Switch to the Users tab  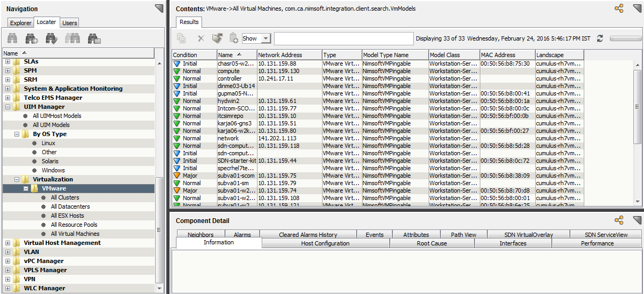click(70, 23)
